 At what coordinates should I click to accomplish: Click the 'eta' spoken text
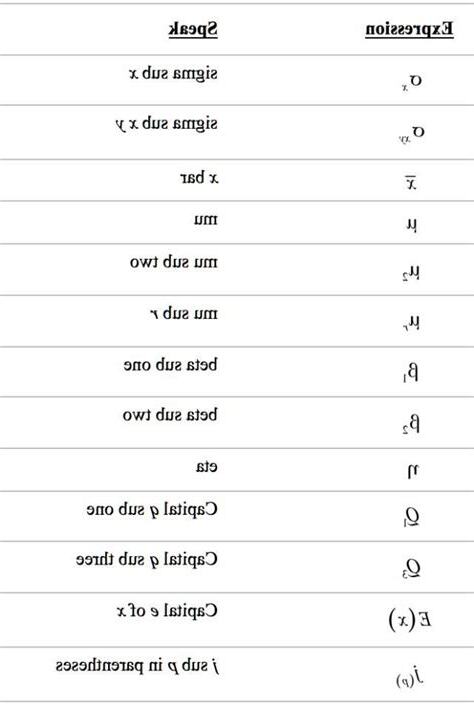click(207, 467)
